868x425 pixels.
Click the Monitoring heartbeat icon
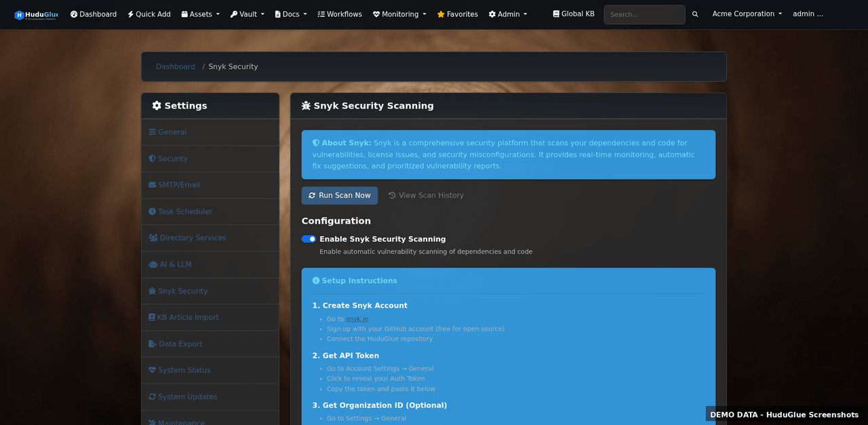376,14
